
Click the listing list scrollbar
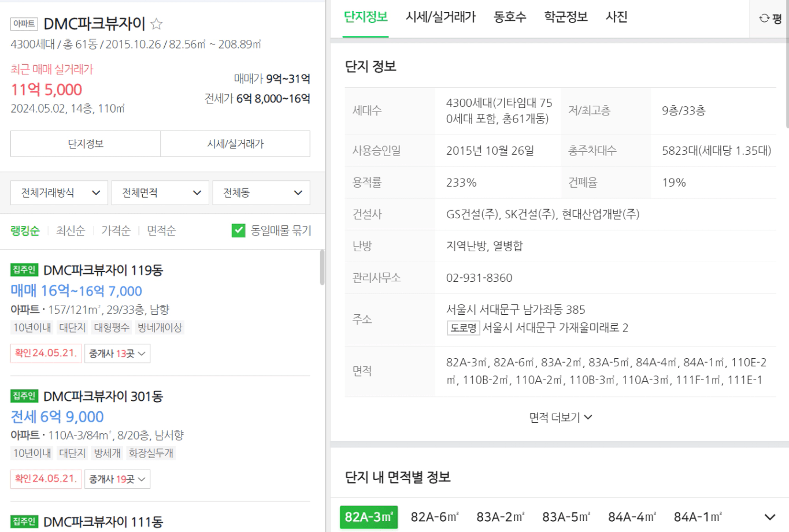[x=322, y=267]
